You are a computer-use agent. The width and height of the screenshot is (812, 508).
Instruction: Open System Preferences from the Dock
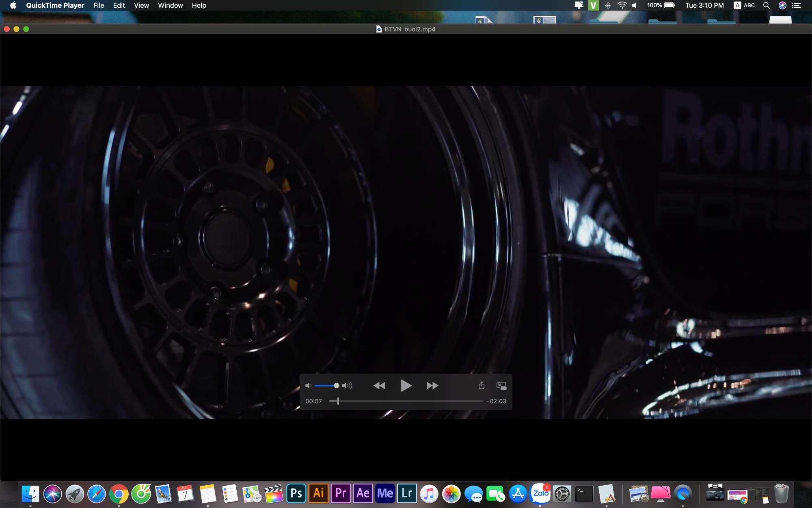562,494
